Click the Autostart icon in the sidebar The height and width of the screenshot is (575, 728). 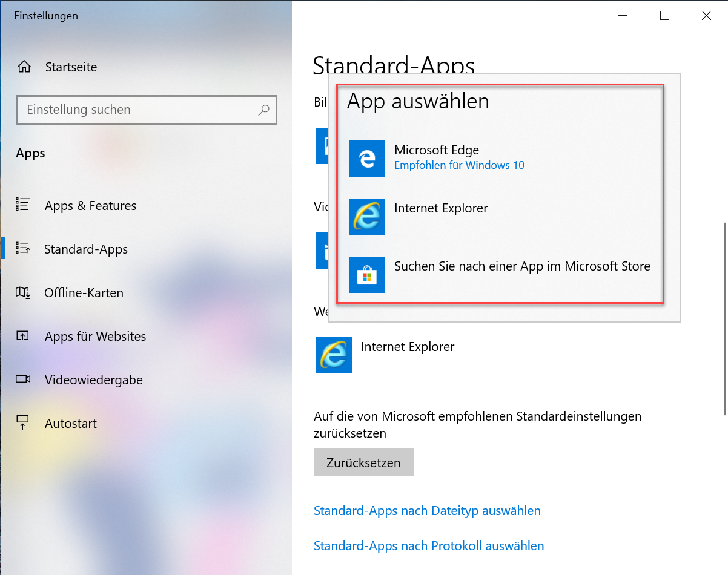click(x=23, y=423)
